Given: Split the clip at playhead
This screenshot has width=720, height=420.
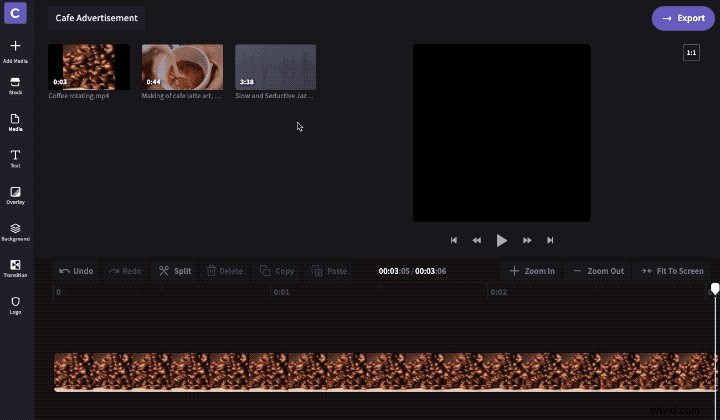Looking at the screenshot, I should pyautogui.click(x=175, y=271).
